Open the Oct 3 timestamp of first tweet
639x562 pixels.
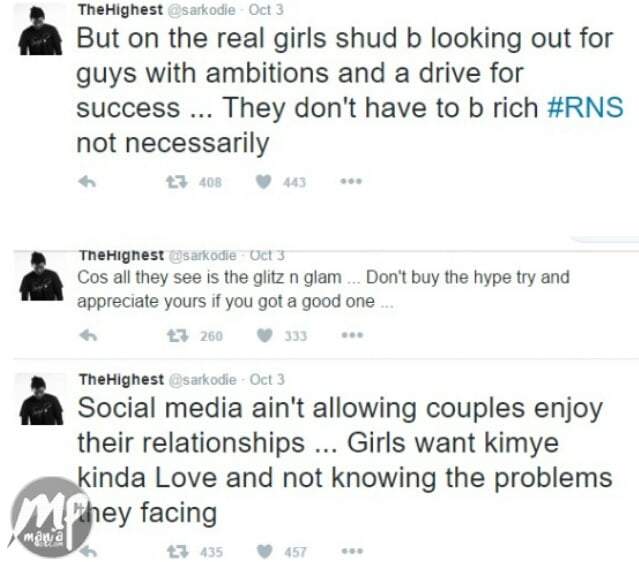266,10
